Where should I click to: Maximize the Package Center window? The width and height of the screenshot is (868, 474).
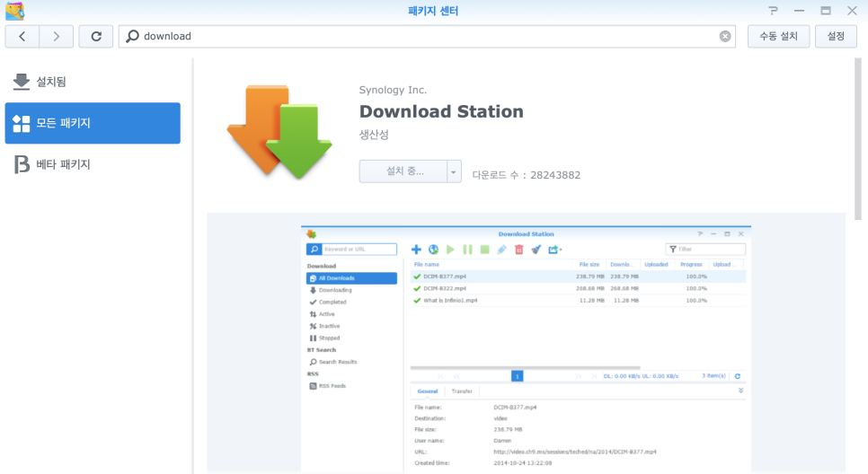826,11
